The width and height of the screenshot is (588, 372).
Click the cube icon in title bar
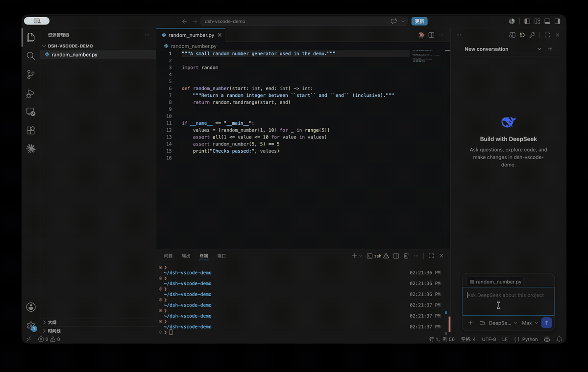coord(512,22)
